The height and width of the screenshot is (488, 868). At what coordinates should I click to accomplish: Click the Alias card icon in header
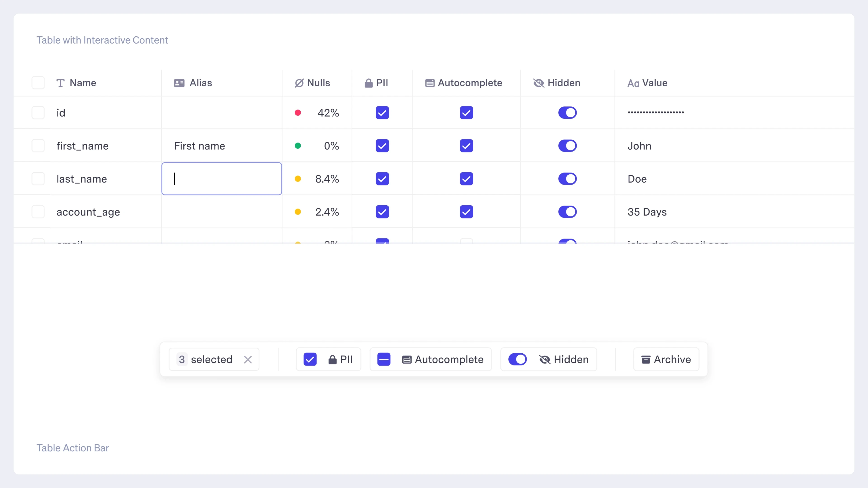click(x=179, y=83)
